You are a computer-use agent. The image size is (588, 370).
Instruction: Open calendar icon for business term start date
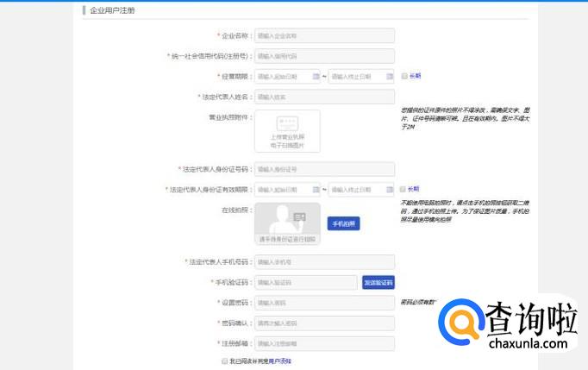point(315,77)
